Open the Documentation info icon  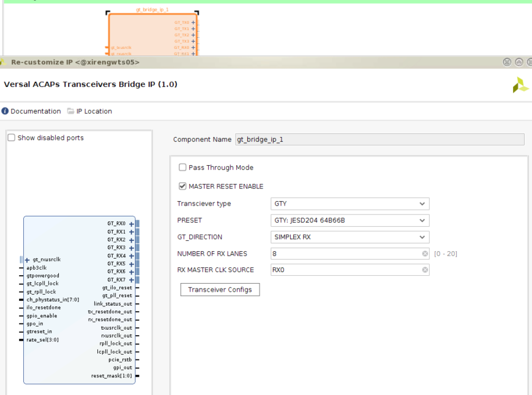click(5, 111)
